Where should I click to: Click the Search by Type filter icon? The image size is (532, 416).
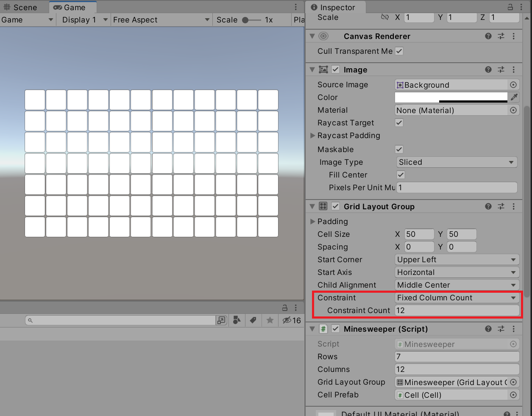pyautogui.click(x=237, y=320)
